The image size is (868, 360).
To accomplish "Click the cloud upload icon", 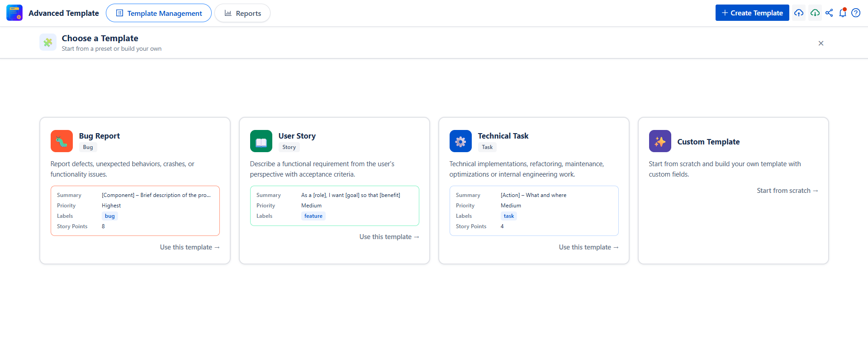I will click(799, 13).
